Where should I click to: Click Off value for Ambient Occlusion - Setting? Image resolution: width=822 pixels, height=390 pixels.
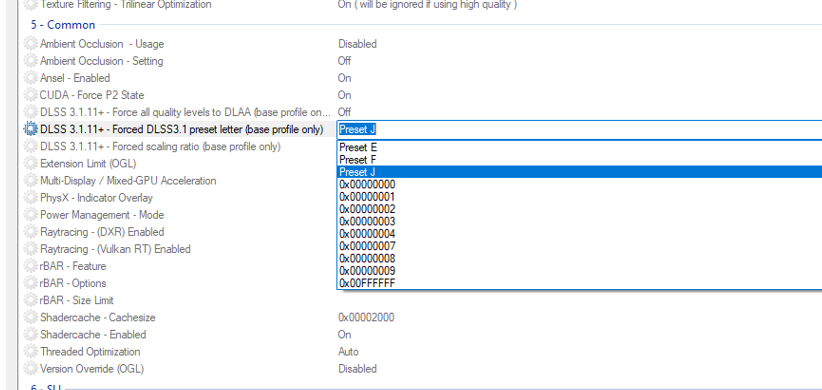point(344,61)
